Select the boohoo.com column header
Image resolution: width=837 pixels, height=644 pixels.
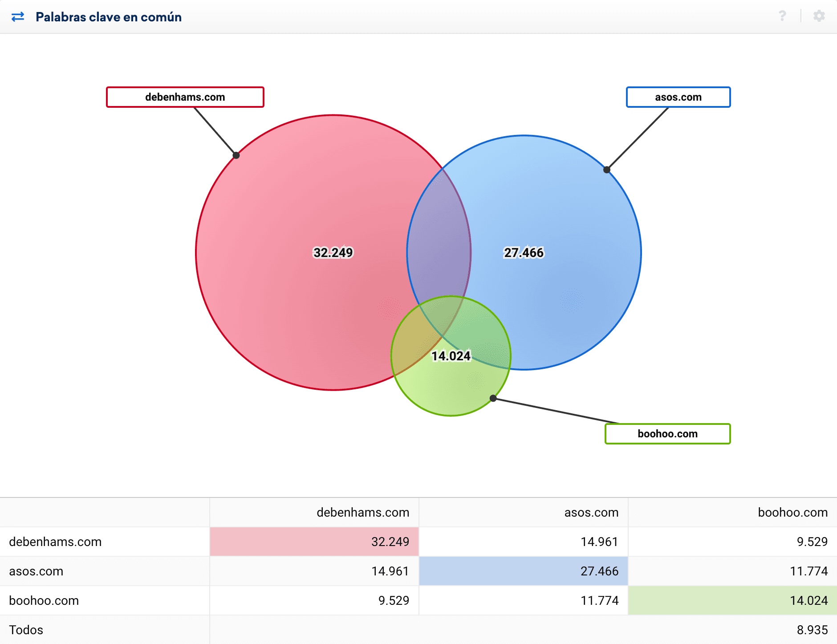point(792,512)
